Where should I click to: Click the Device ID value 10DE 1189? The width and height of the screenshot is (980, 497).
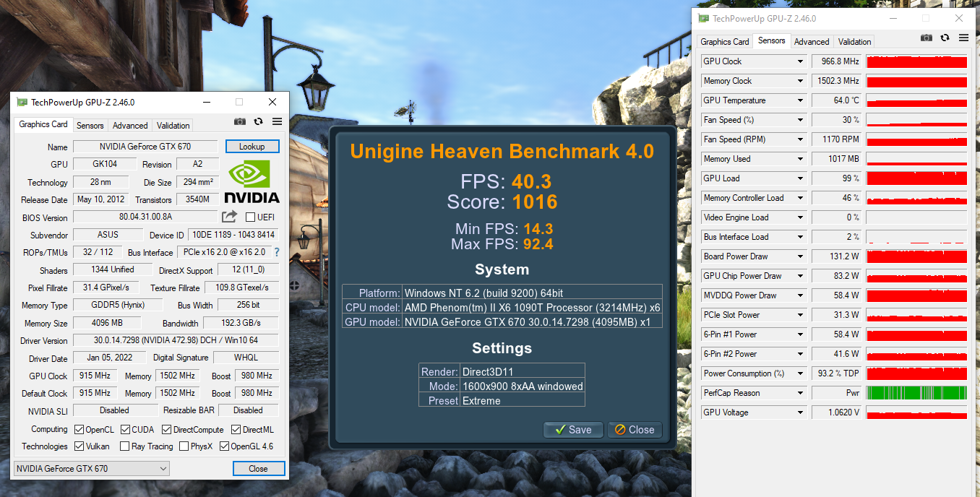tap(233, 235)
